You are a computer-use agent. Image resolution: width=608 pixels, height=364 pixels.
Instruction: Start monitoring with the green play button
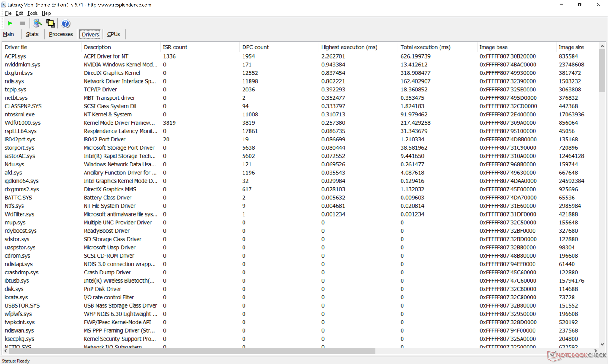[x=10, y=23]
